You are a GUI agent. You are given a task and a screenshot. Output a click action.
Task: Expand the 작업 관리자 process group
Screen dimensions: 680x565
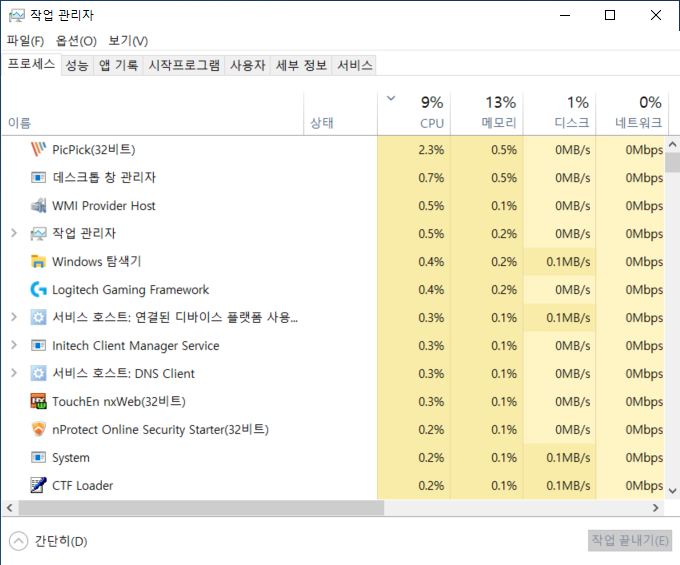pos(14,233)
